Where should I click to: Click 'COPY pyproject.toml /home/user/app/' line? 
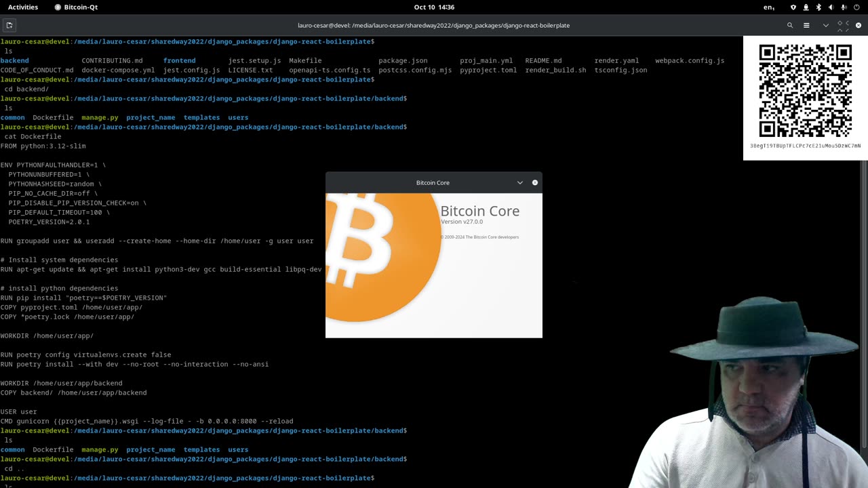pos(71,307)
